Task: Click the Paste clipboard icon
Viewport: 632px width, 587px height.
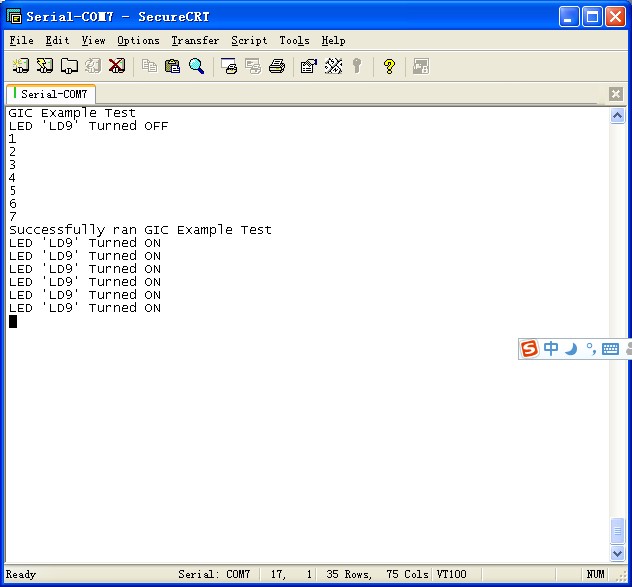Action: [x=172, y=66]
